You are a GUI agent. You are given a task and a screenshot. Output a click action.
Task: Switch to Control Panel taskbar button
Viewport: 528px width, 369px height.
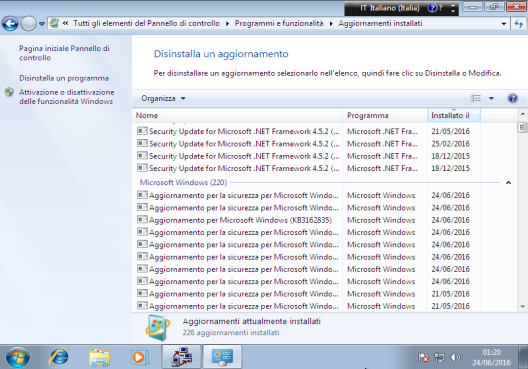click(222, 357)
